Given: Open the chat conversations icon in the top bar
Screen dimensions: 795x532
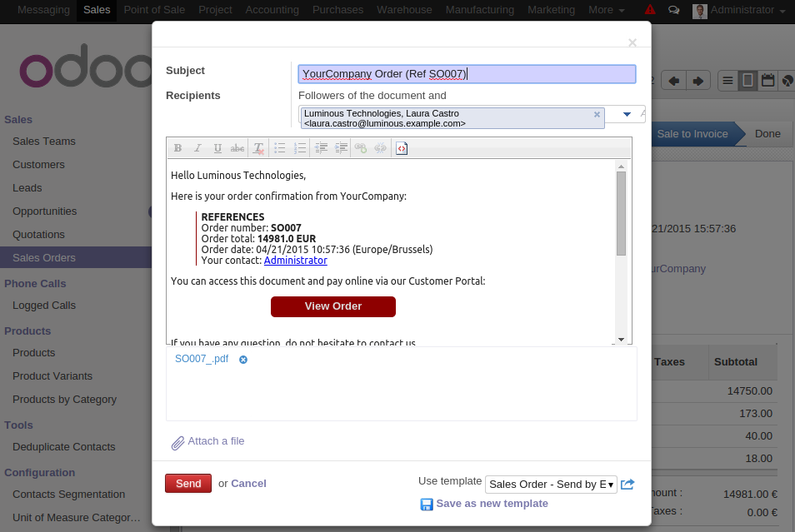Looking at the screenshot, I should tap(674, 10).
